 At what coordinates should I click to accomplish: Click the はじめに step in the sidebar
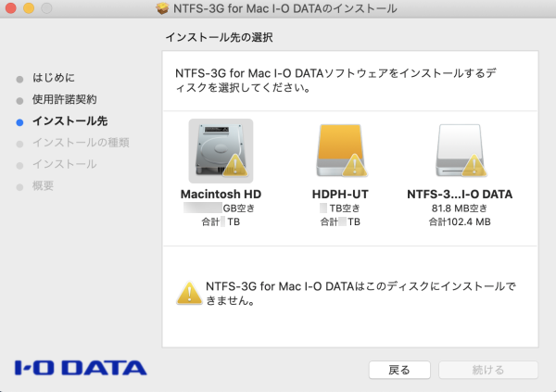[x=54, y=78]
